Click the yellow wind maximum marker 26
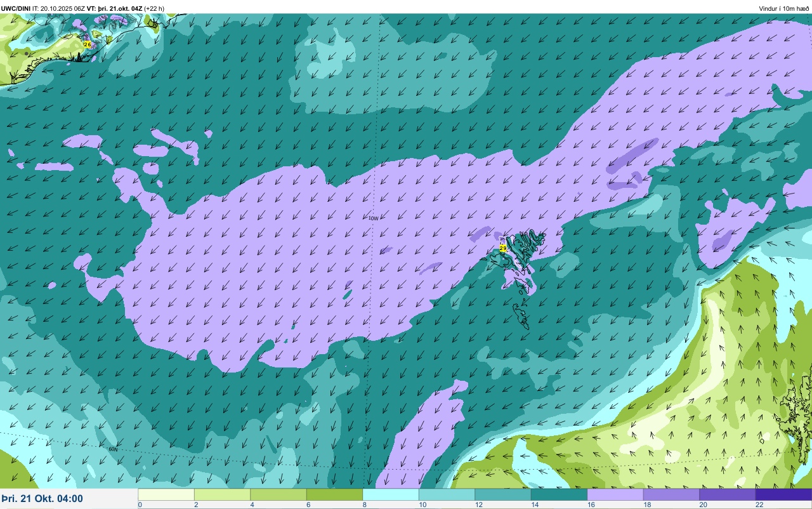 click(x=87, y=44)
